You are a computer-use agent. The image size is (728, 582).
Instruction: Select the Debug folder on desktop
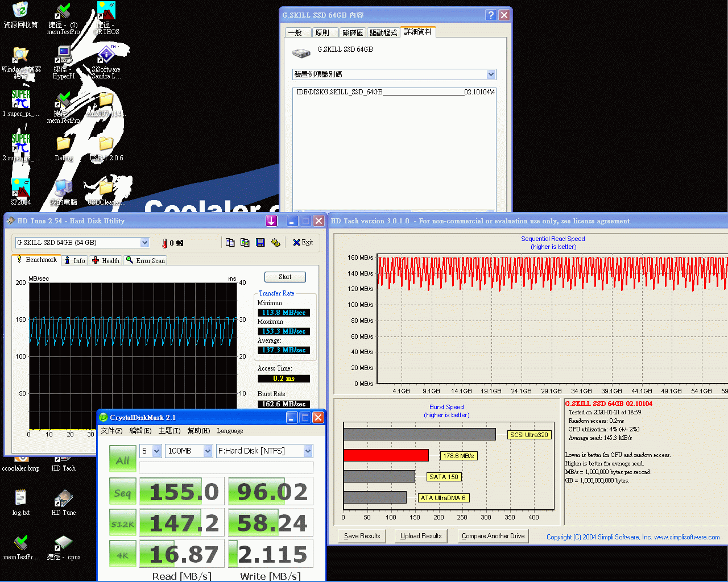pyautogui.click(x=64, y=148)
